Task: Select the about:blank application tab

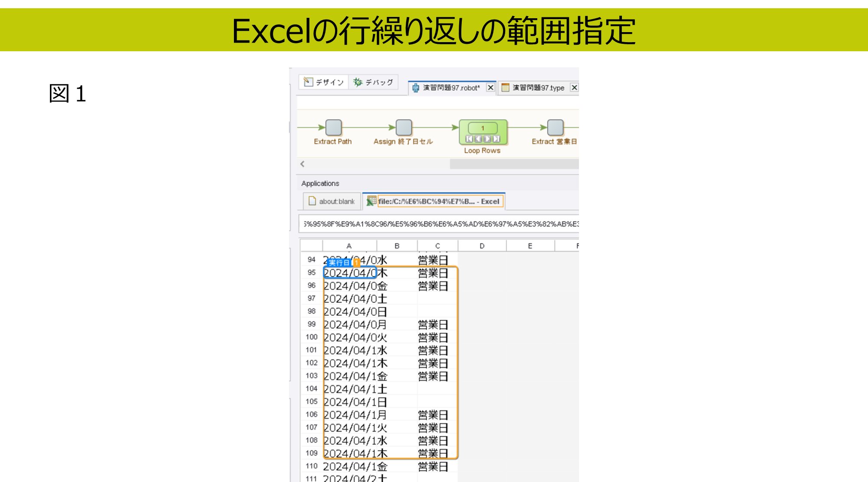Action: [x=332, y=201]
